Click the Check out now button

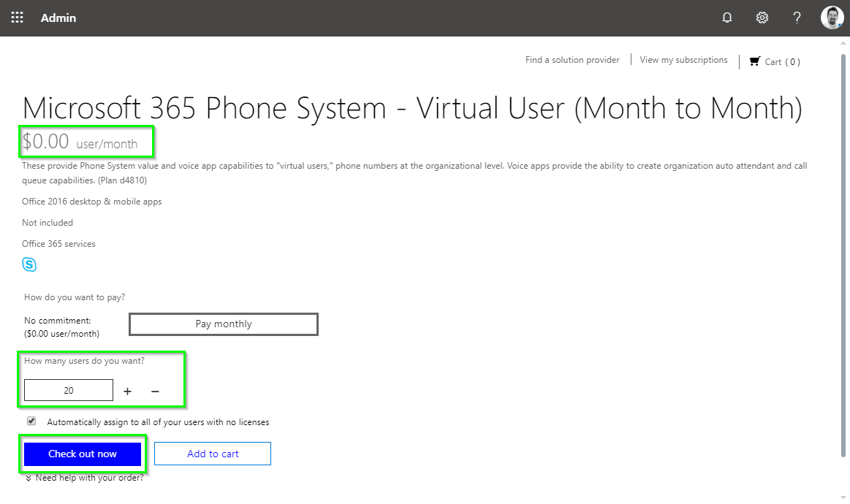point(83,454)
